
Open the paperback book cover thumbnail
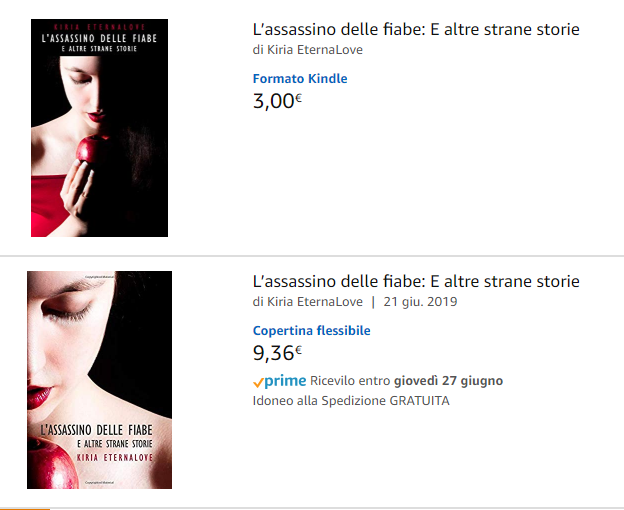[99, 380]
